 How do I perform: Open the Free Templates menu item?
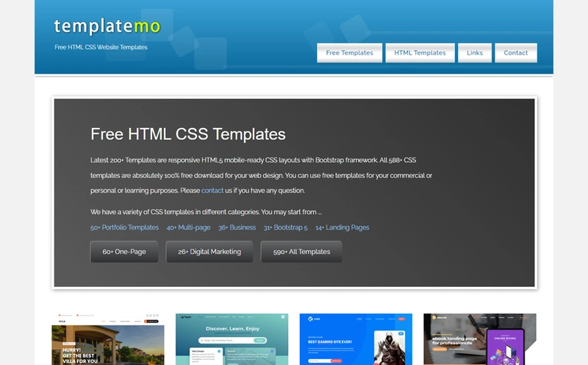click(x=350, y=52)
